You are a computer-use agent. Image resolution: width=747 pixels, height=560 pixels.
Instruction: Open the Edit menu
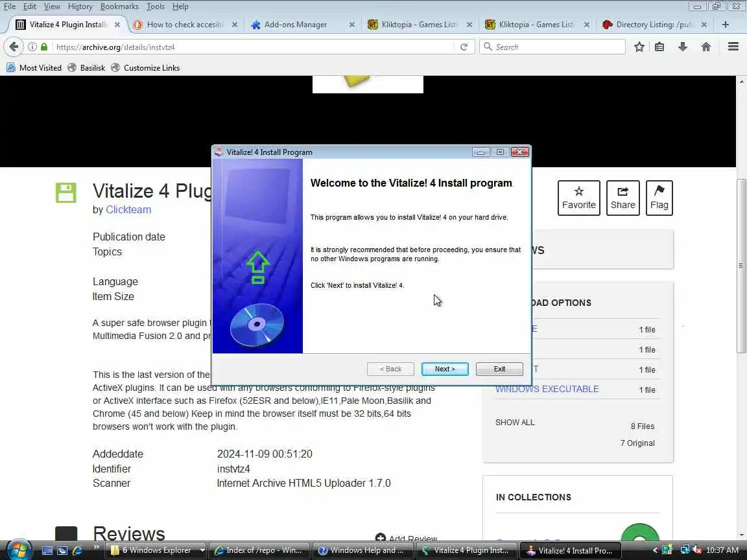pos(30,6)
